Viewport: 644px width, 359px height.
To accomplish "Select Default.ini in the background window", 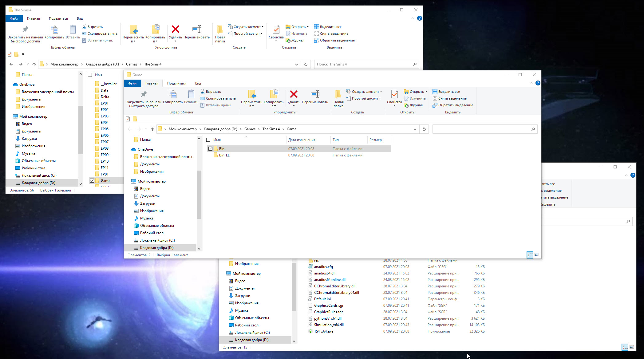I will click(x=322, y=299).
